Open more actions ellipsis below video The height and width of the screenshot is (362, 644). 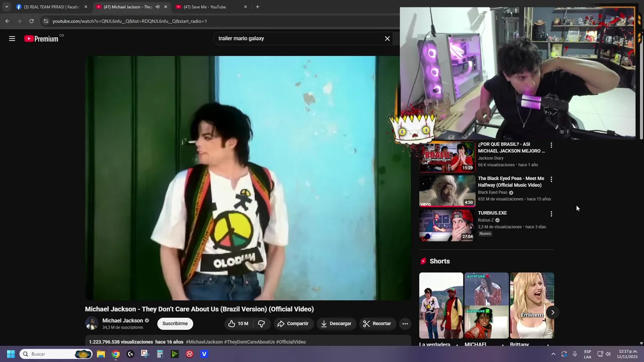tap(405, 324)
